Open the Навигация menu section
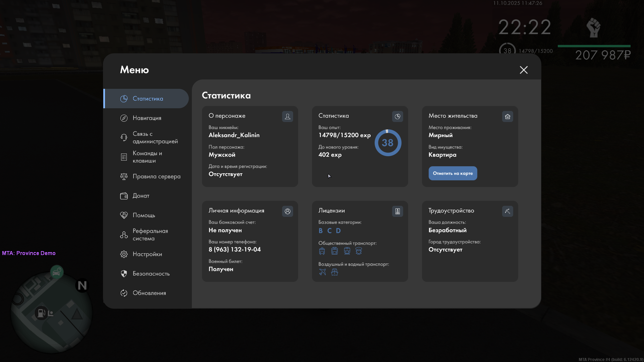The height and width of the screenshot is (362, 644). coord(147,118)
